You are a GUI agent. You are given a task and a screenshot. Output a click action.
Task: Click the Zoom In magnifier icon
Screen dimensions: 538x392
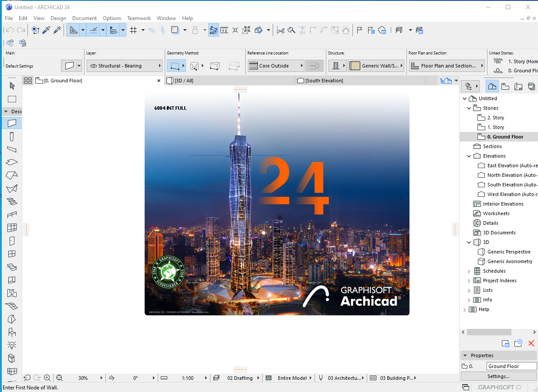click(47, 378)
